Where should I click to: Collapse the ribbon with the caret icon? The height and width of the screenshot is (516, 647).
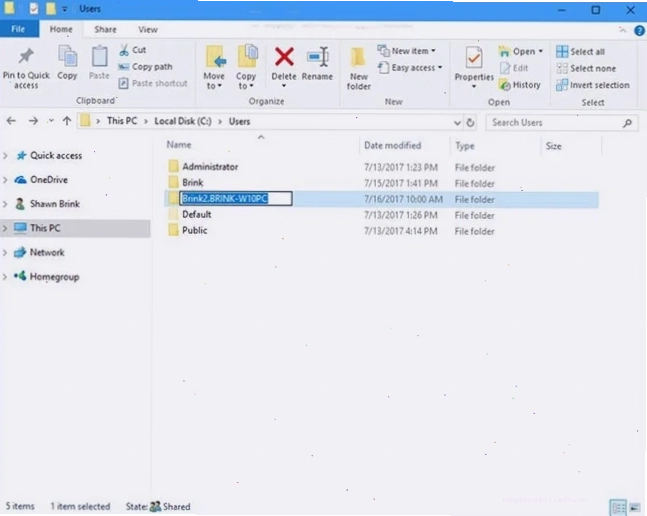622,30
